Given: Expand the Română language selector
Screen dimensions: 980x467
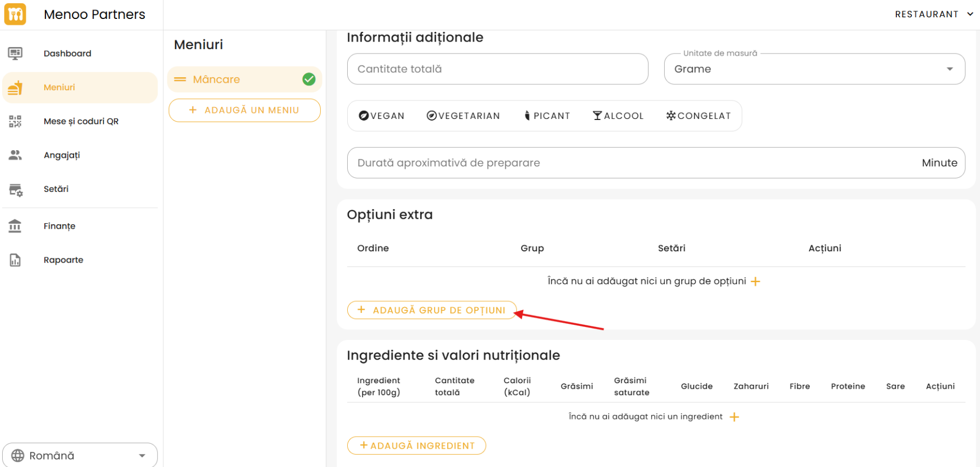Looking at the screenshot, I should [79, 455].
